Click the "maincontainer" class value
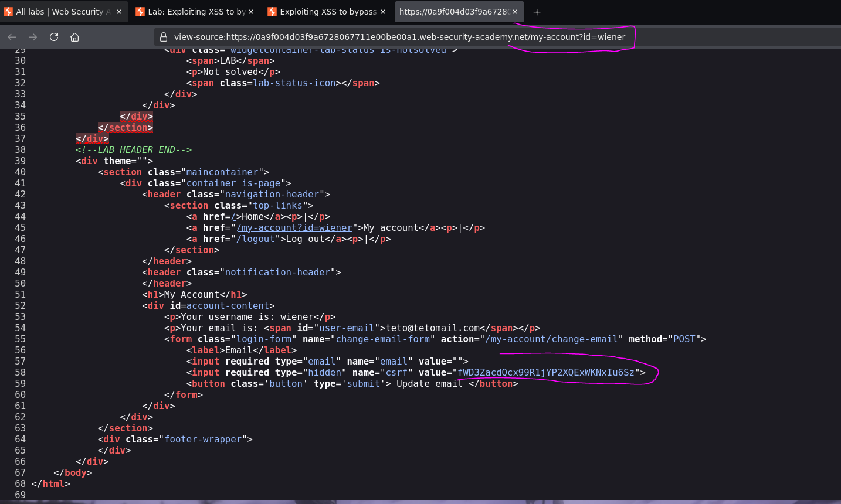 point(222,172)
